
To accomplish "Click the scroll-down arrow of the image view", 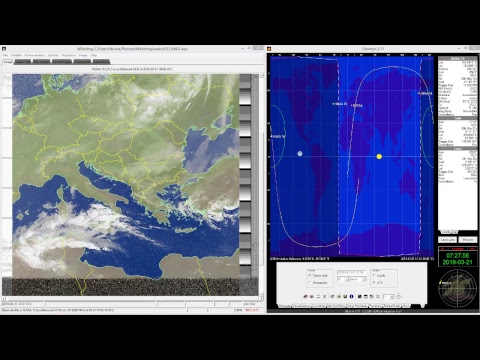I will point(261,294).
